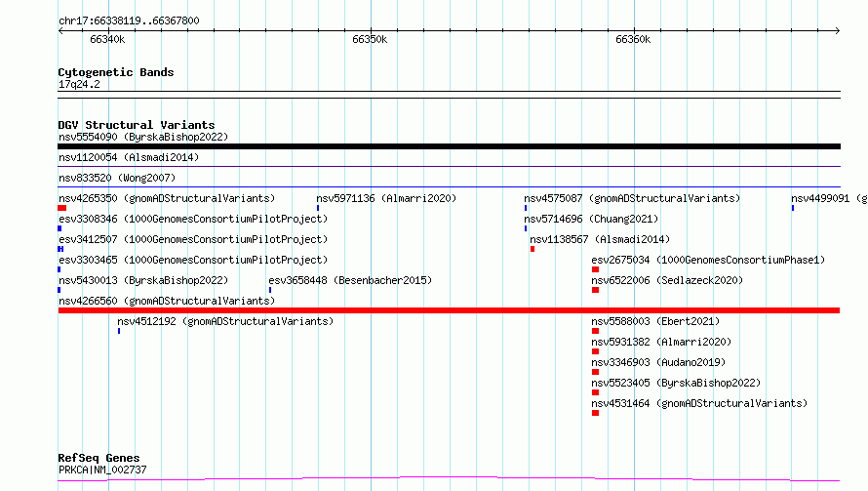Click the 66350k ruler tick label
Image resolution: width=868 pixels, height=491 pixels.
[x=370, y=39]
